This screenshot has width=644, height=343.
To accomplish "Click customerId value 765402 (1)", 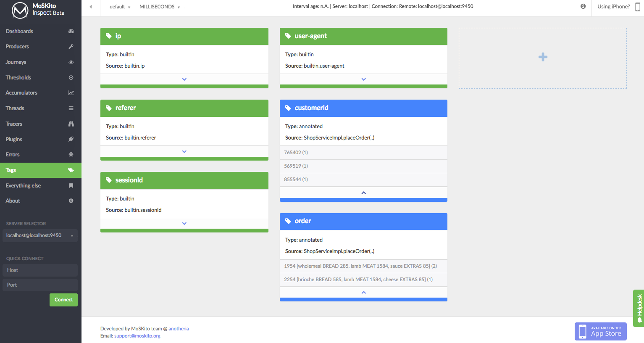I will tap(364, 153).
